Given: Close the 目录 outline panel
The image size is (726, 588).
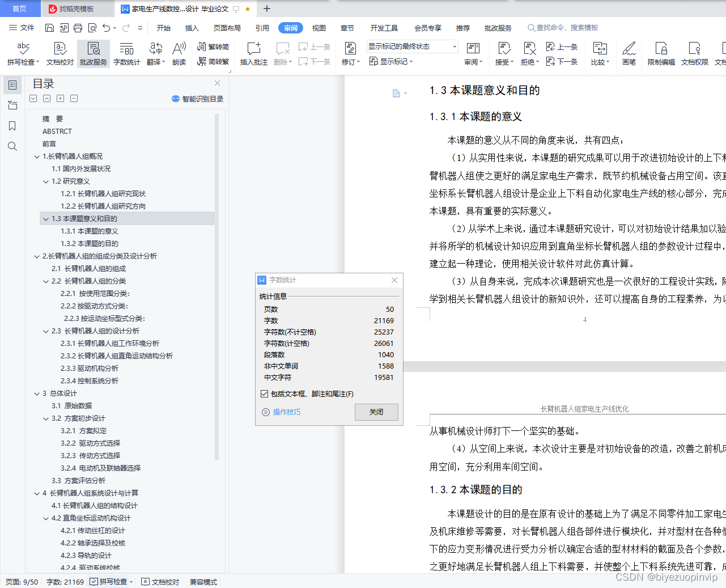Looking at the screenshot, I should (217, 83).
